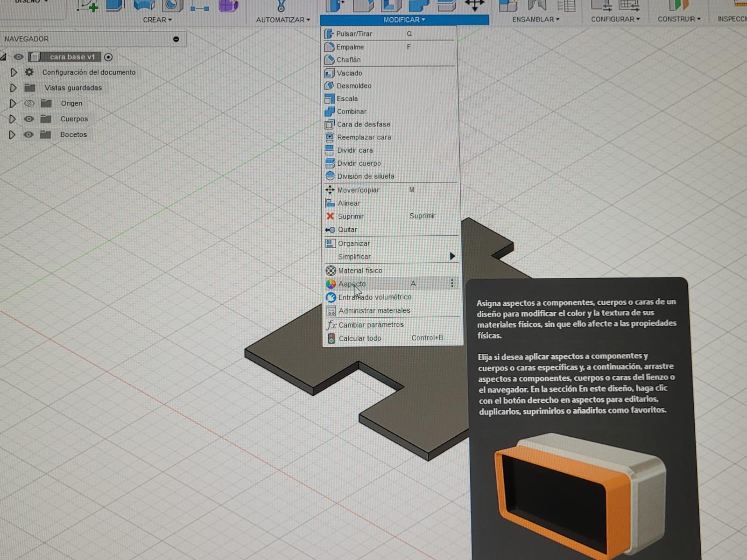This screenshot has height=560, width=747.
Task: Expand the Origen tree node
Action: (13, 103)
